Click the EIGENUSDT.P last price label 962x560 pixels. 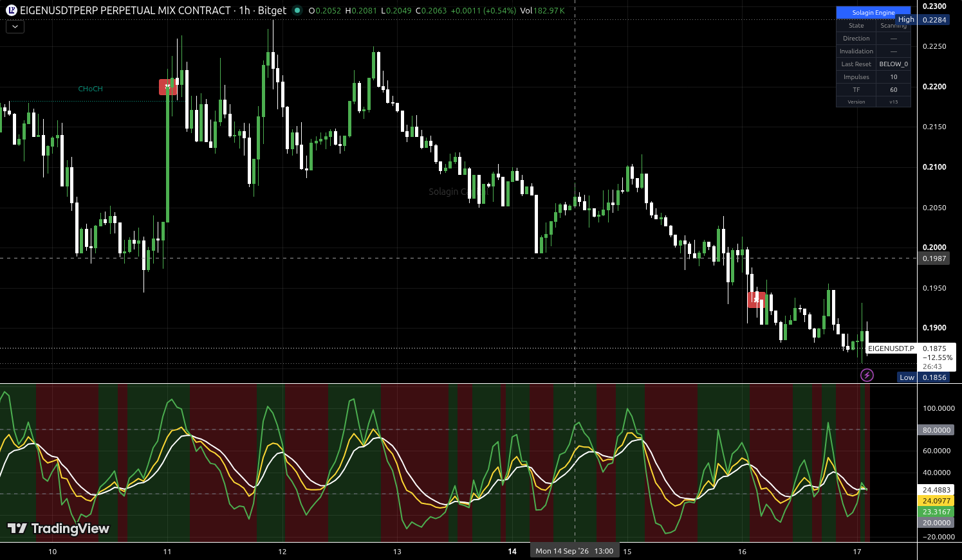(891, 348)
